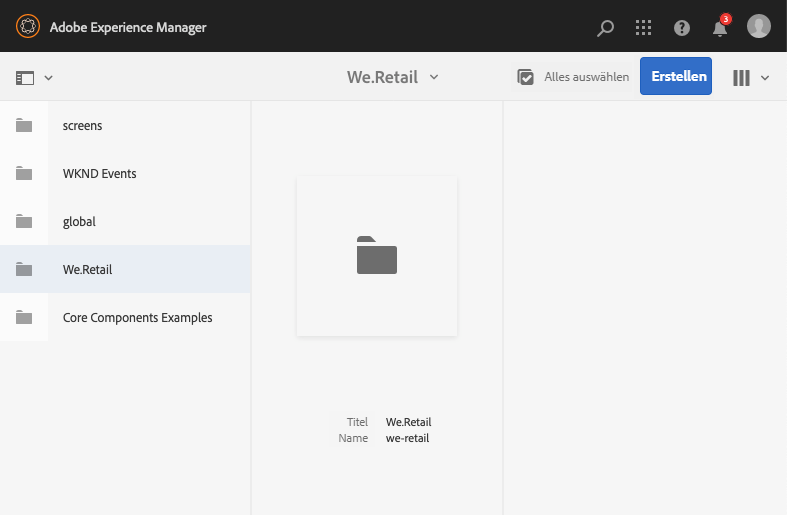787x515 pixels.
Task: Open the user profile avatar
Action: 759,27
